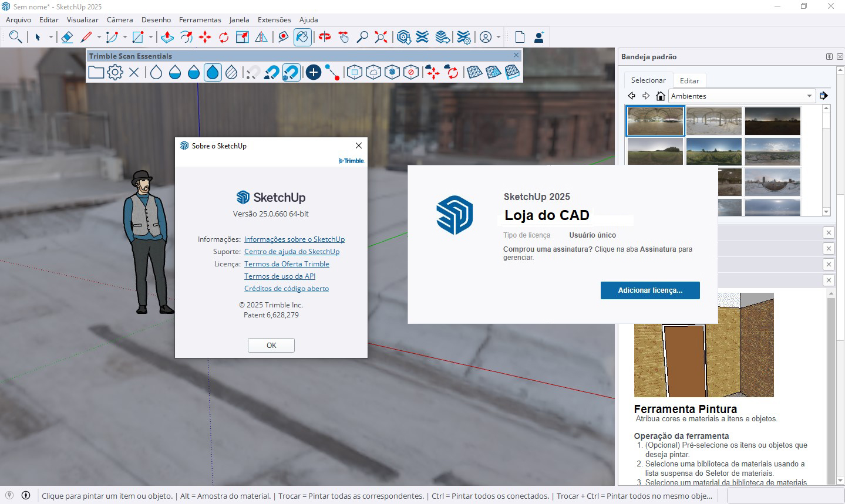Open Termos da Oferta Trimble link
The width and height of the screenshot is (845, 504).
point(287,264)
